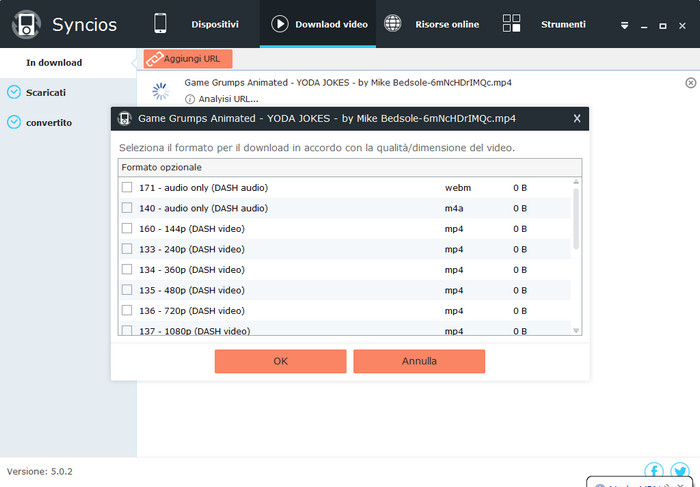Switch to the Downlaod video tab

pyautogui.click(x=318, y=24)
